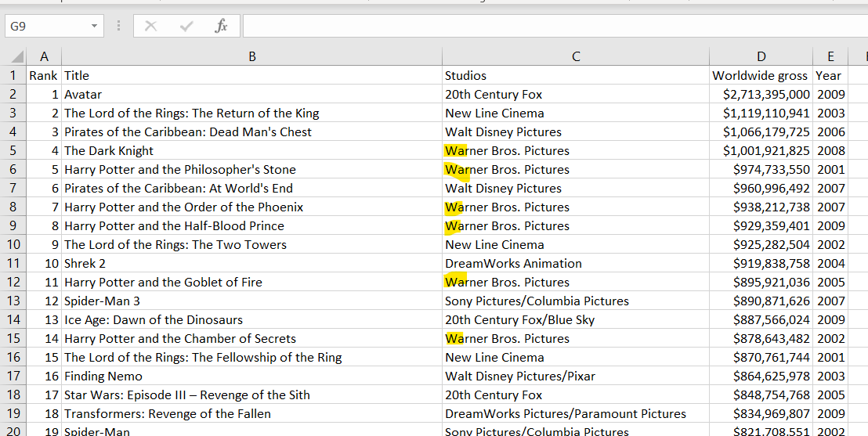
Task: Click the formula bar options dots handle
Action: 118,26
